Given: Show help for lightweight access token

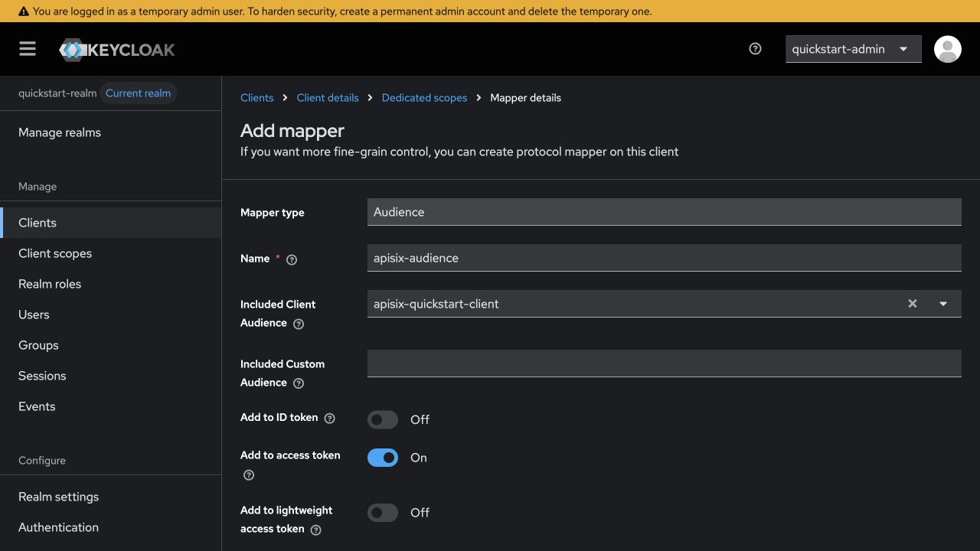Looking at the screenshot, I should coord(316,530).
